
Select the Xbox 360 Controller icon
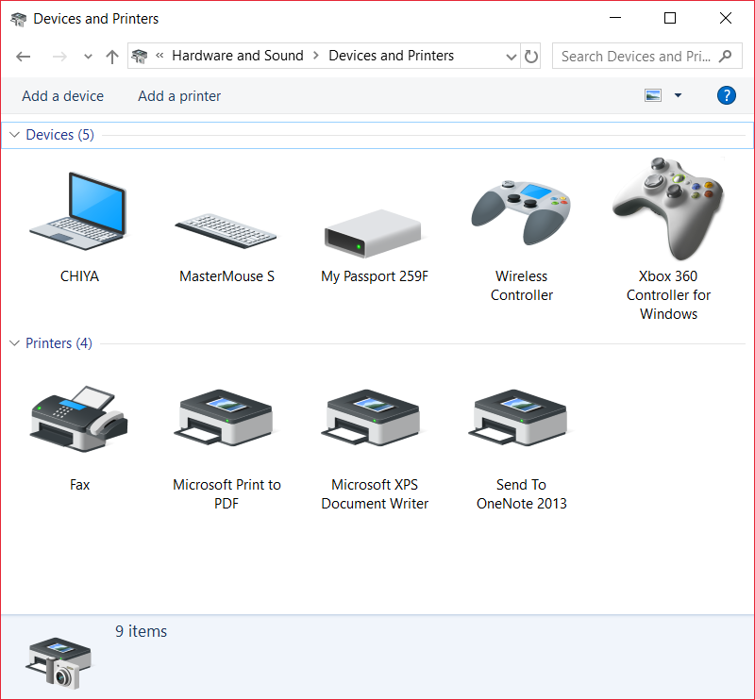[x=668, y=208]
